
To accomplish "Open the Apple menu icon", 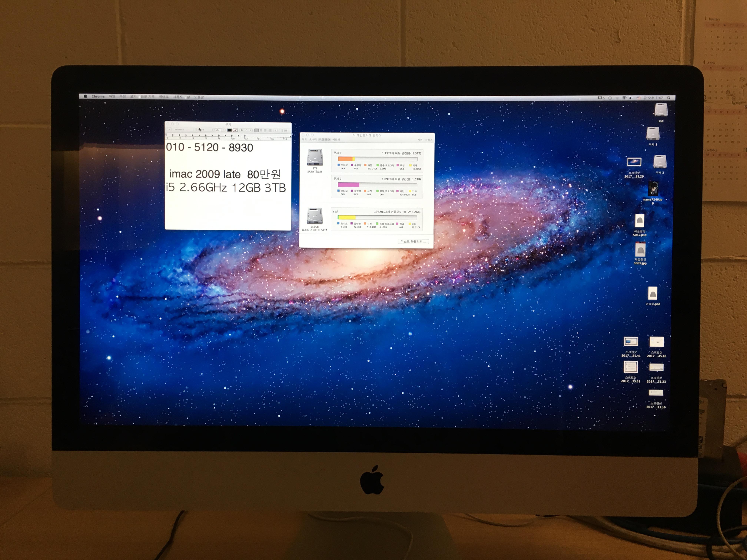I will coord(85,96).
